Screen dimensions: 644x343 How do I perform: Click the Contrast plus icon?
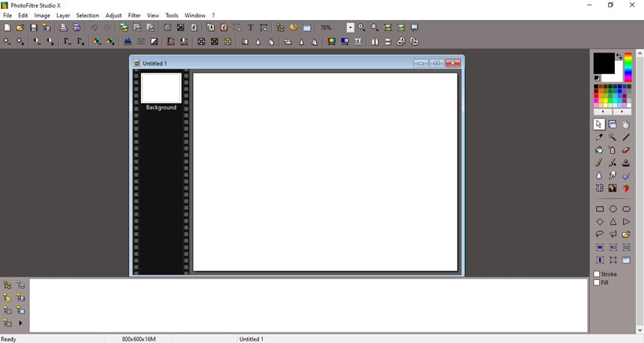click(x=50, y=41)
